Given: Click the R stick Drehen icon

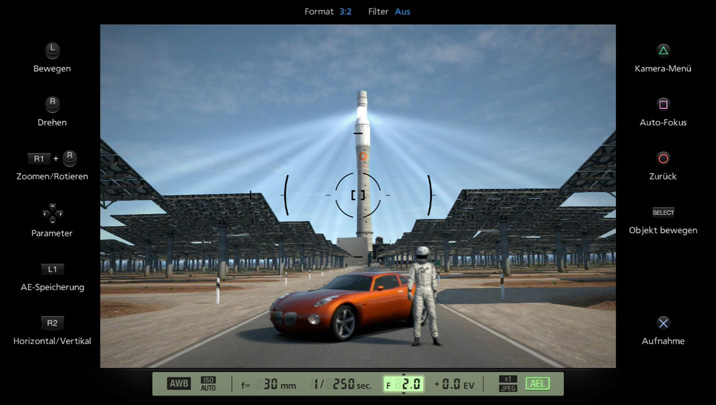Looking at the screenshot, I should coord(52,104).
